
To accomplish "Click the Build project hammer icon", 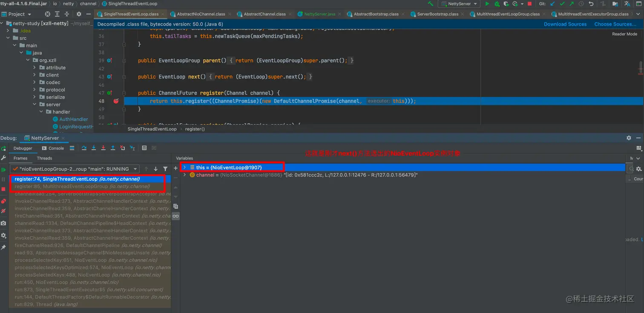I will (431, 4).
